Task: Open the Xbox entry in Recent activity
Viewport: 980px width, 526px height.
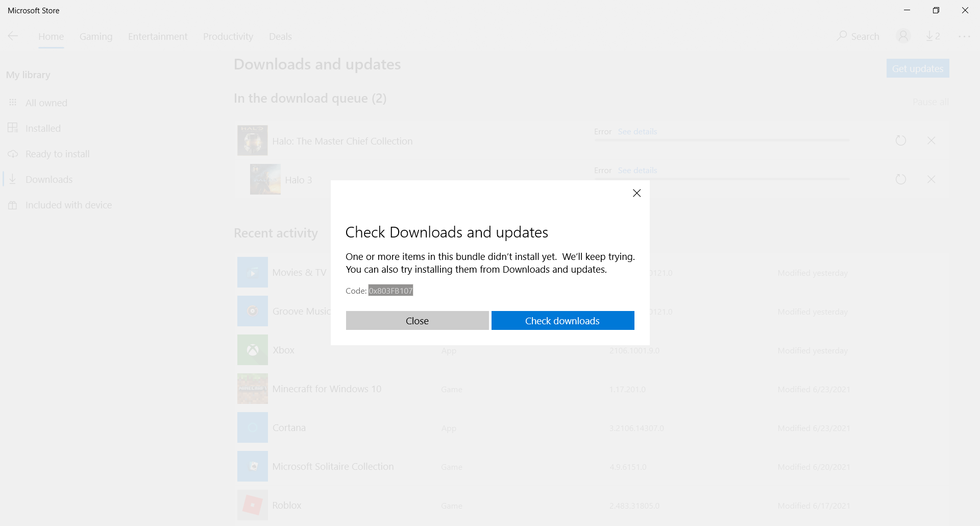Action: (x=592, y=350)
